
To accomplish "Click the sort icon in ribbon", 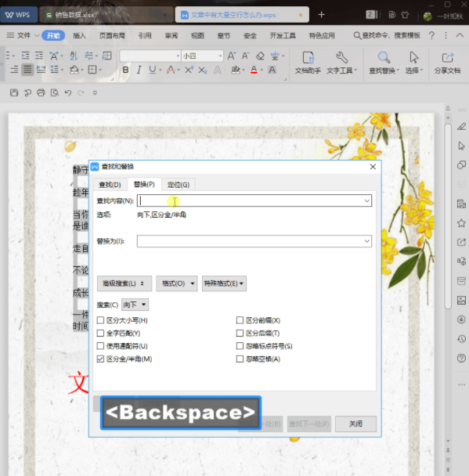I will click(x=74, y=56).
